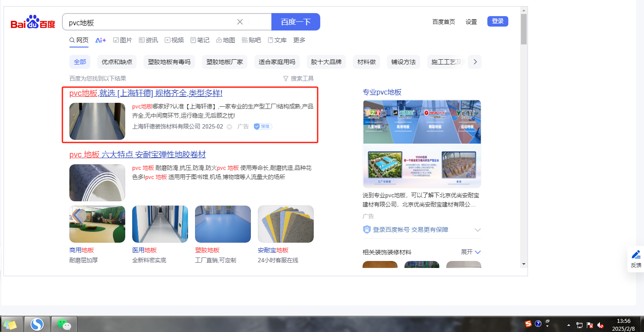Open the 专业pvc地板 sidebar heading link
The image size is (644, 332).
tap(382, 92)
